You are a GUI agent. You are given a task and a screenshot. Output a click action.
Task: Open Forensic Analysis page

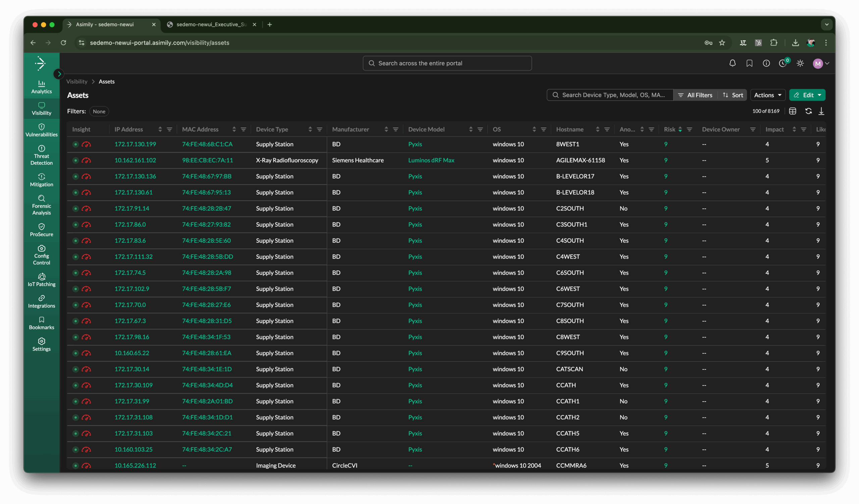tap(42, 205)
